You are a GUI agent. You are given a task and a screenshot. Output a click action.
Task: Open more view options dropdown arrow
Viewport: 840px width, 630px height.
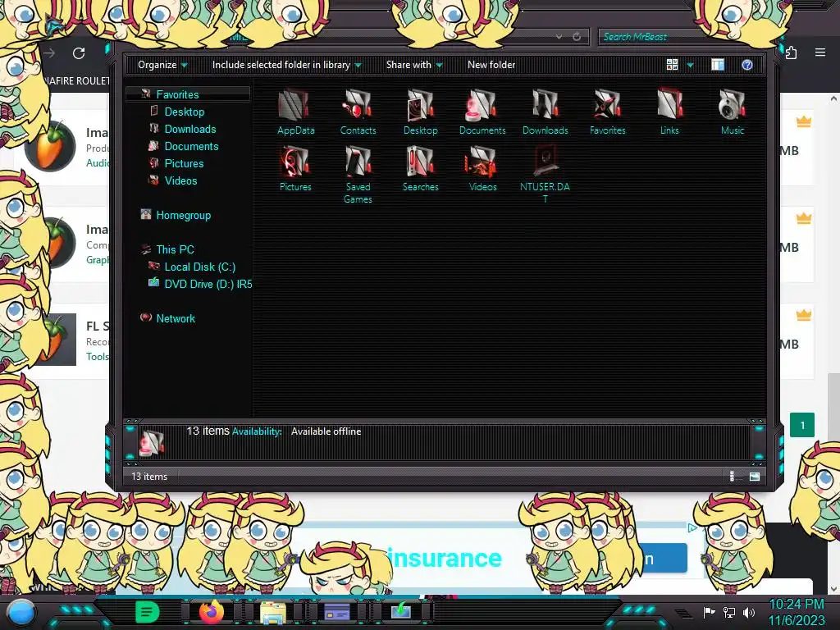[690, 66]
